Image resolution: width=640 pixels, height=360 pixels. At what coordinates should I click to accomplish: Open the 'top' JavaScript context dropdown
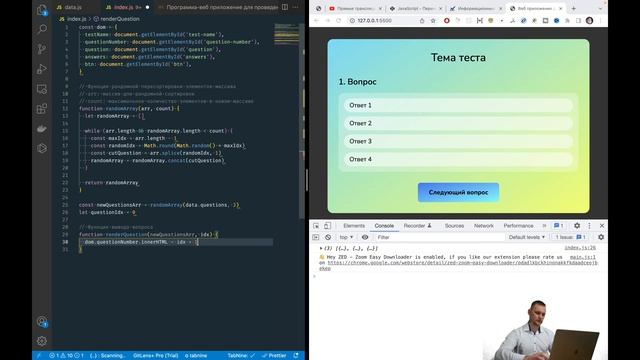(346, 237)
